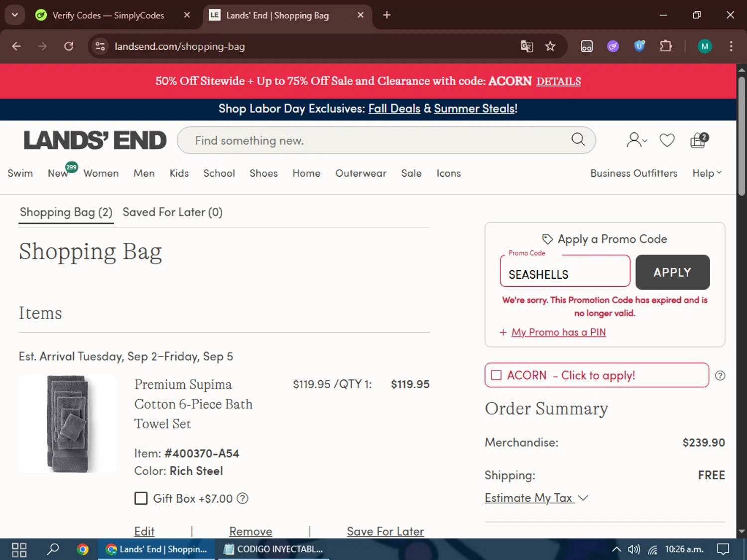Open the browser tab search dropdown
747x560 pixels.
click(15, 15)
